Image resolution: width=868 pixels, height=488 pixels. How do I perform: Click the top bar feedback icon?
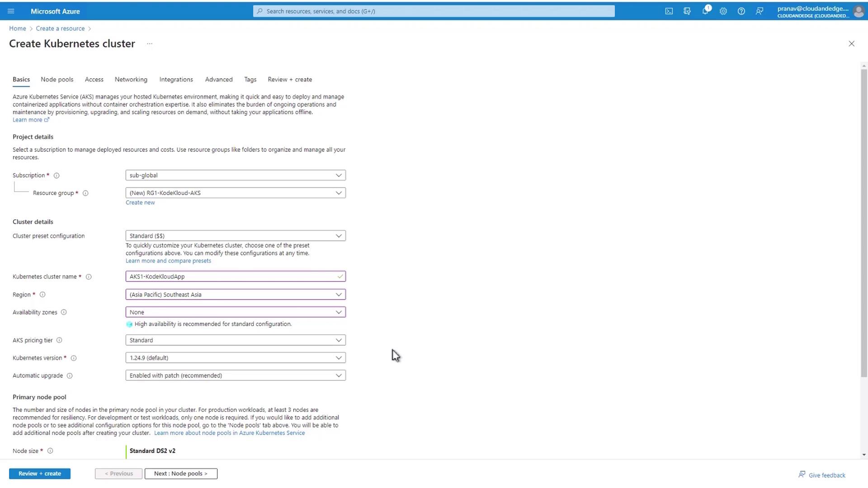click(759, 11)
